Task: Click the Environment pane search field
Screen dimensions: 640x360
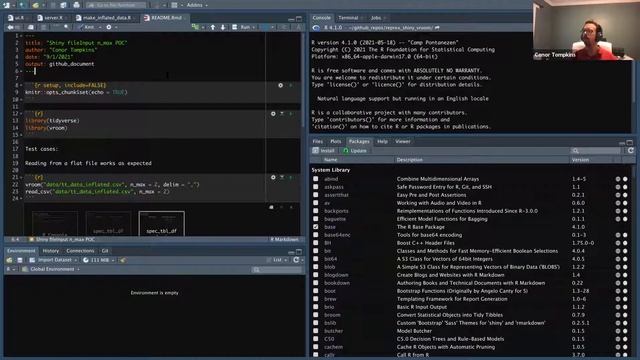Action: tap(276, 269)
